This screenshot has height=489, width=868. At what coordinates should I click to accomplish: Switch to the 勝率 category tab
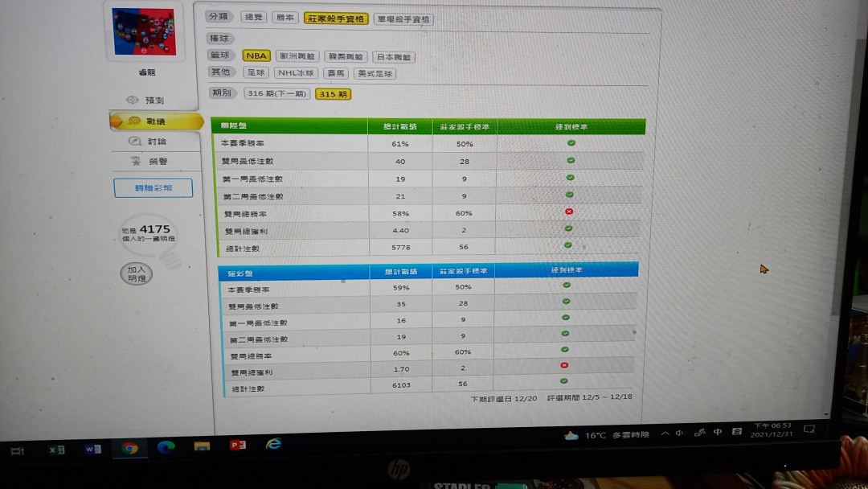(285, 18)
